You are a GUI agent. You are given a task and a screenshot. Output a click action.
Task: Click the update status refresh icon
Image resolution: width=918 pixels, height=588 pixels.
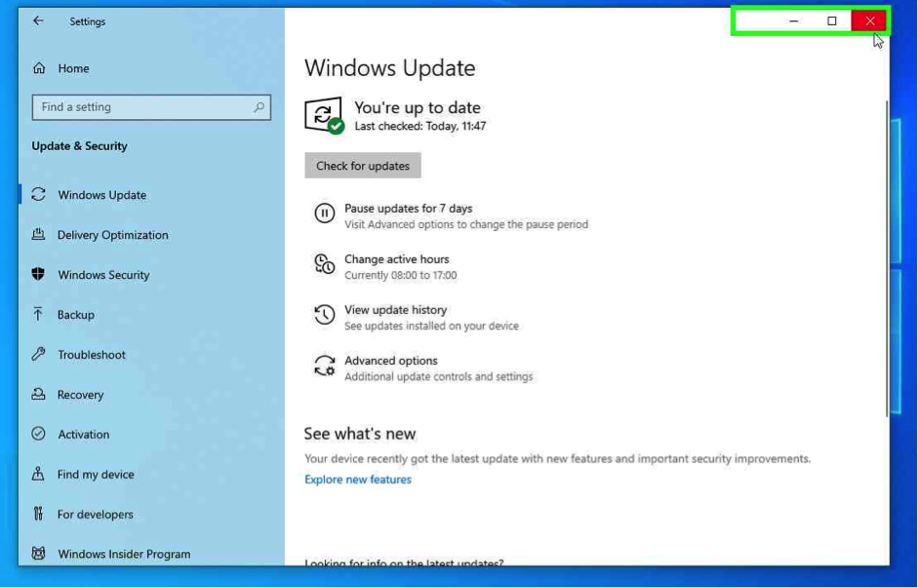pyautogui.click(x=323, y=115)
